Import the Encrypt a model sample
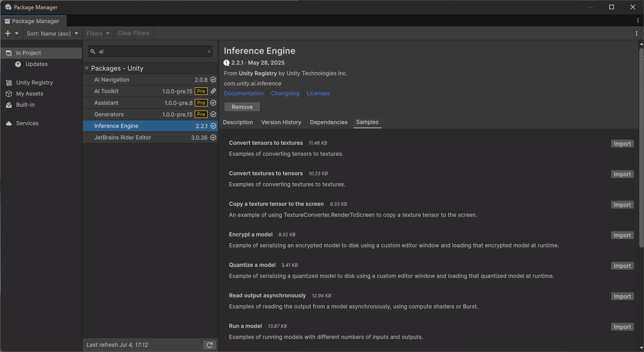 [622, 235]
